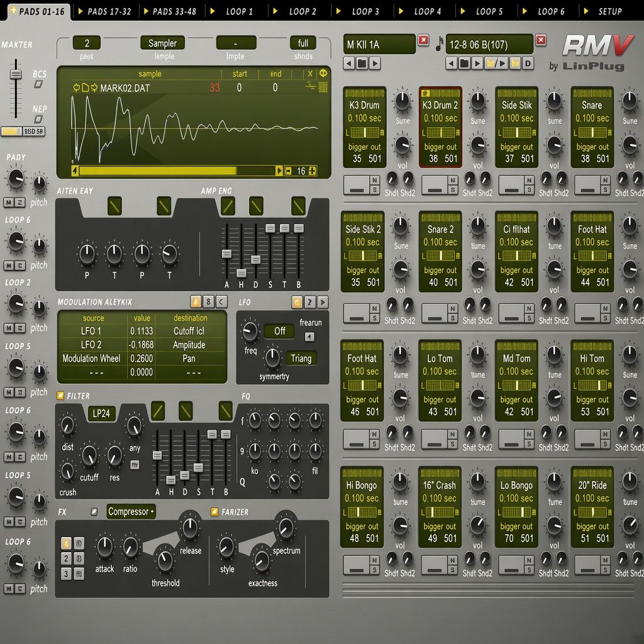Open the Triang LFO waveform selector

pyautogui.click(x=301, y=358)
